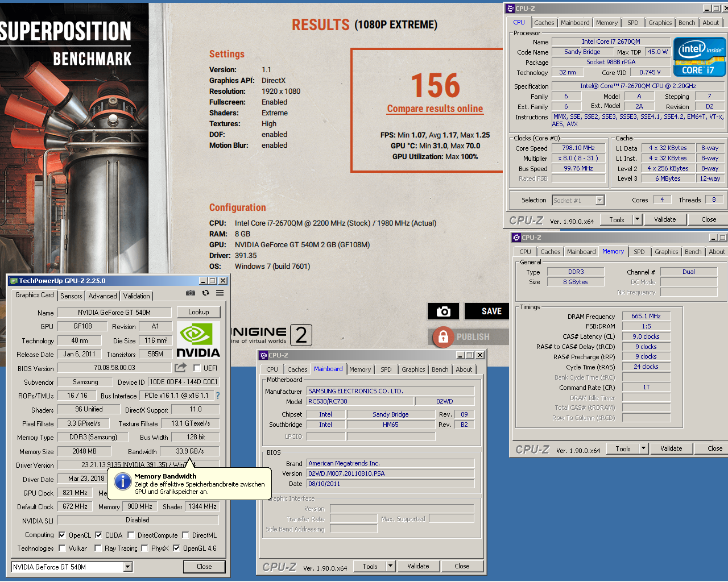Image resolution: width=728 pixels, height=582 pixels.
Task: Click the NVIDIA logo in GPU-Z
Action: pos(198,340)
